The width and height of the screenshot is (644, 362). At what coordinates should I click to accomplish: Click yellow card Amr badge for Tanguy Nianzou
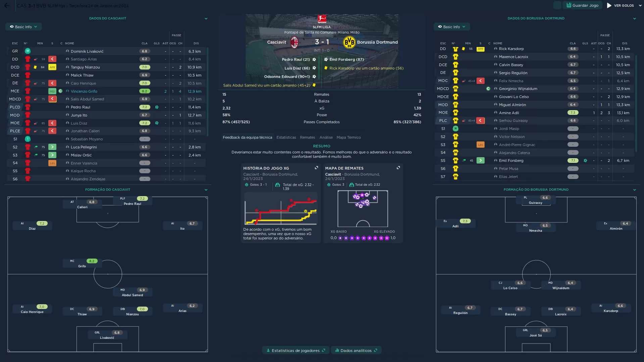(52, 67)
